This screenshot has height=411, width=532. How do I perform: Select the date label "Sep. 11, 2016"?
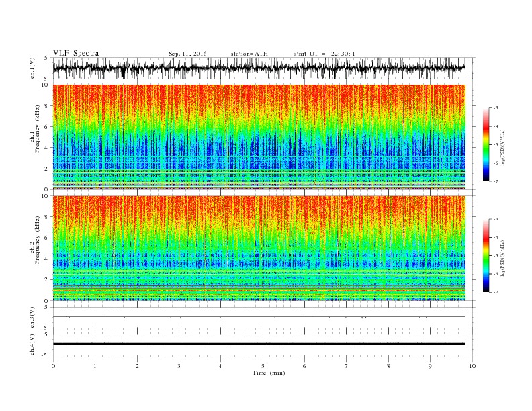[187, 54]
